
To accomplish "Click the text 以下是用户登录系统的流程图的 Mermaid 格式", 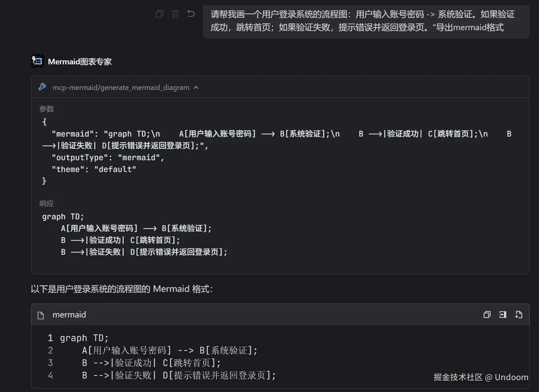I will (x=122, y=289).
